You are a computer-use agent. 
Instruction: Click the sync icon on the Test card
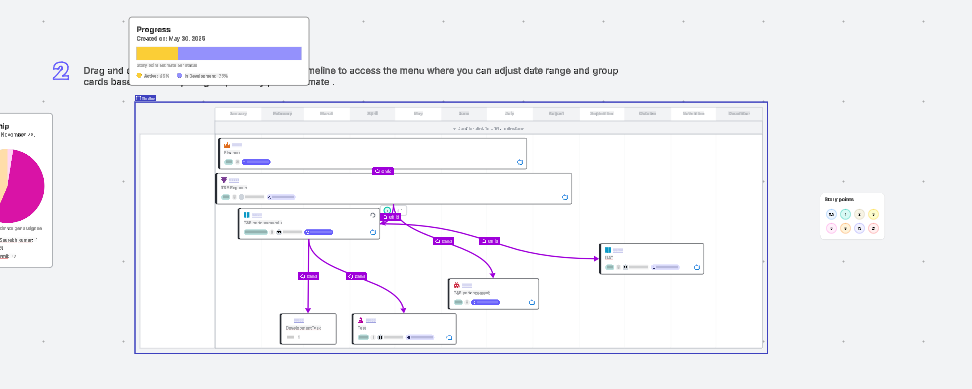[x=449, y=338]
